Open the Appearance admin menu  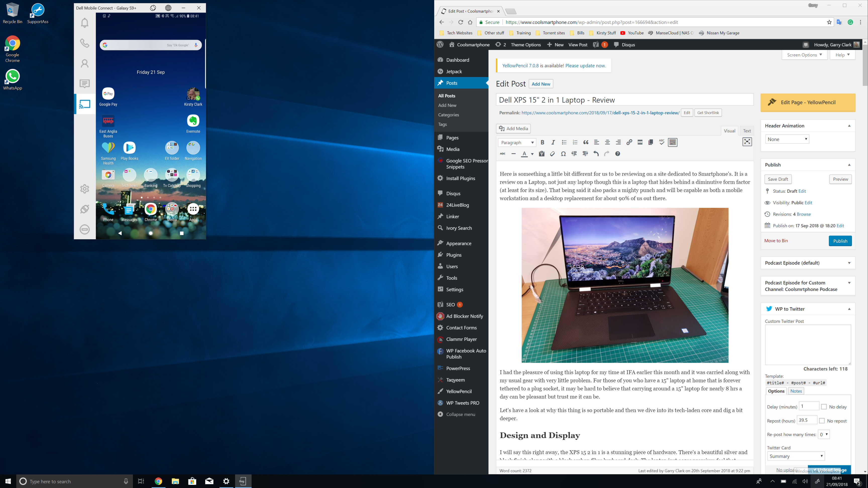458,243
